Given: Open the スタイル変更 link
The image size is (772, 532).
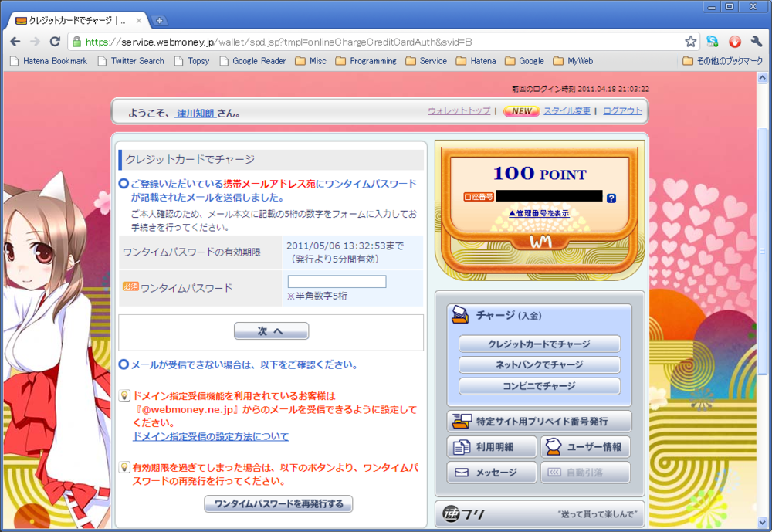Looking at the screenshot, I should point(567,111).
